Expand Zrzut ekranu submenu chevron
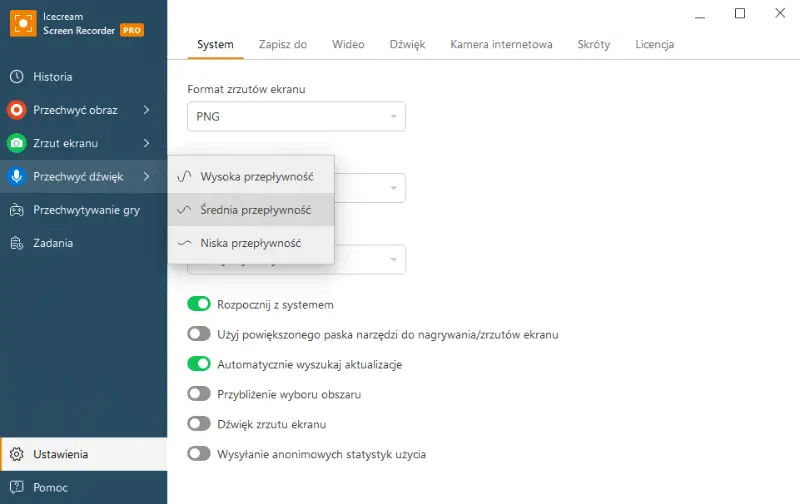The height and width of the screenshot is (504, 800). tap(146, 143)
